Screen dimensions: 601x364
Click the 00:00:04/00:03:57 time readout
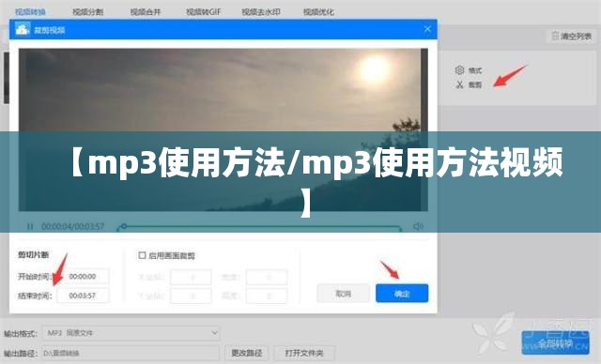(x=73, y=227)
